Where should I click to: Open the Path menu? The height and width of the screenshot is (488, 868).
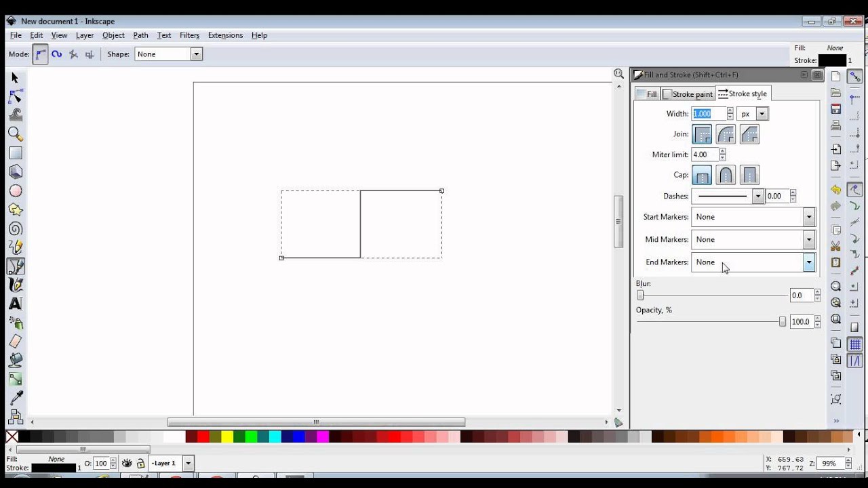(140, 35)
